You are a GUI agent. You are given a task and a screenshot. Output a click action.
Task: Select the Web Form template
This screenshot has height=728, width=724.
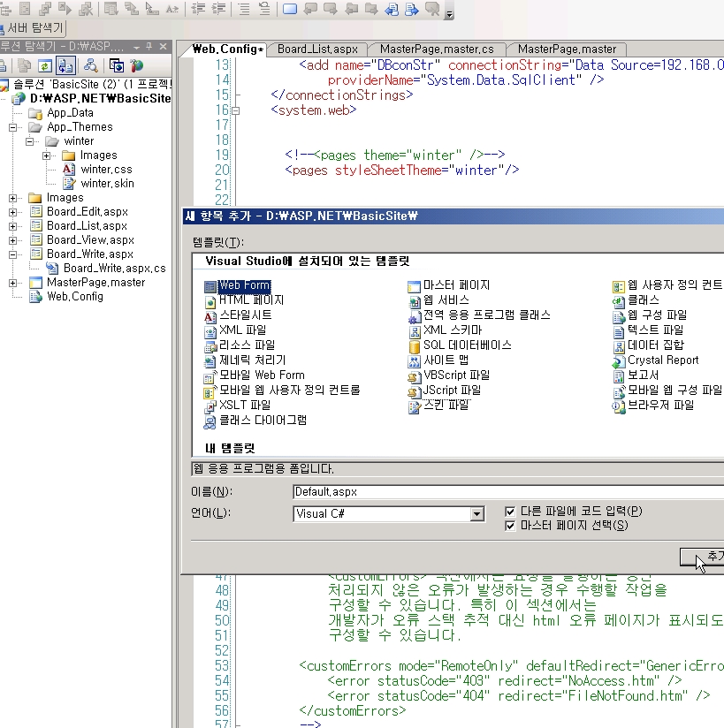point(244,285)
